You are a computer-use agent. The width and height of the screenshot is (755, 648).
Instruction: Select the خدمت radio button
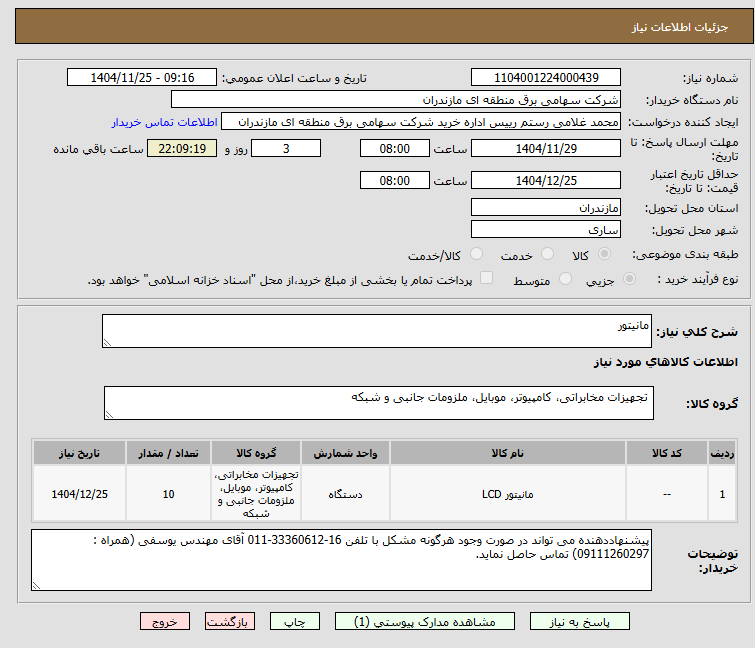click(x=547, y=254)
